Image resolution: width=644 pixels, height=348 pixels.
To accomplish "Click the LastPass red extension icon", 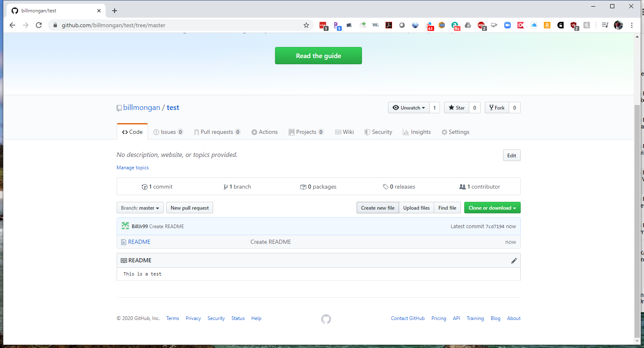I will (323, 25).
